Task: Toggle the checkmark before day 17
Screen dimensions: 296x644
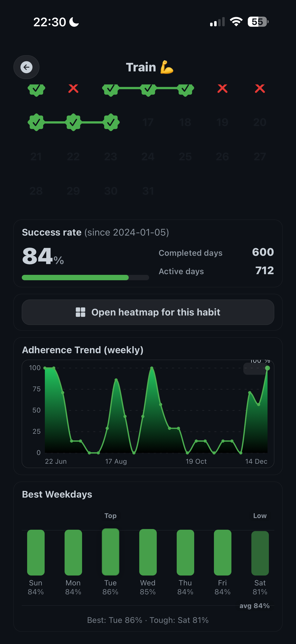Action: coord(111,122)
